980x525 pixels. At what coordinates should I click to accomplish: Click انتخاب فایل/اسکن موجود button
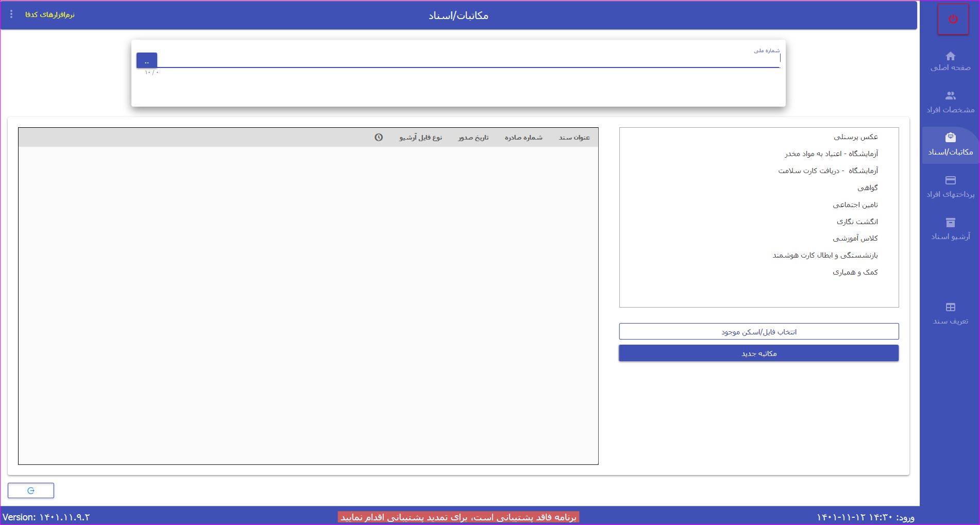758,332
